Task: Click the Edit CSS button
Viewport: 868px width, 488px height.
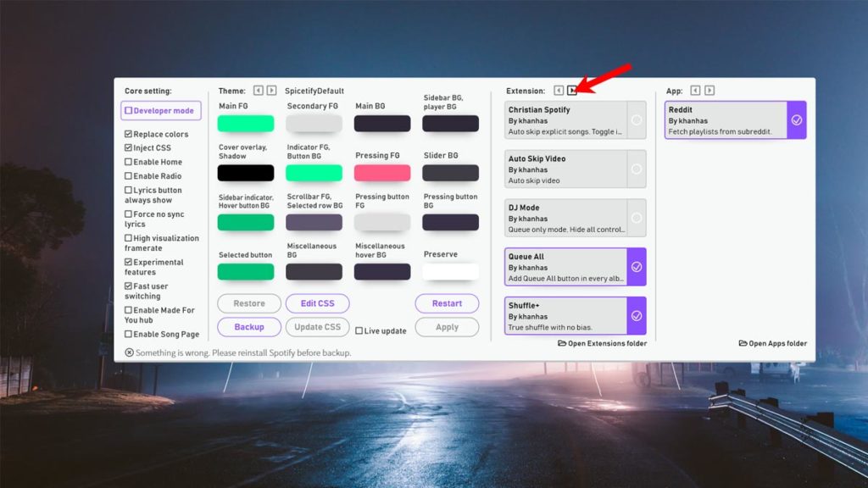Action: point(317,303)
